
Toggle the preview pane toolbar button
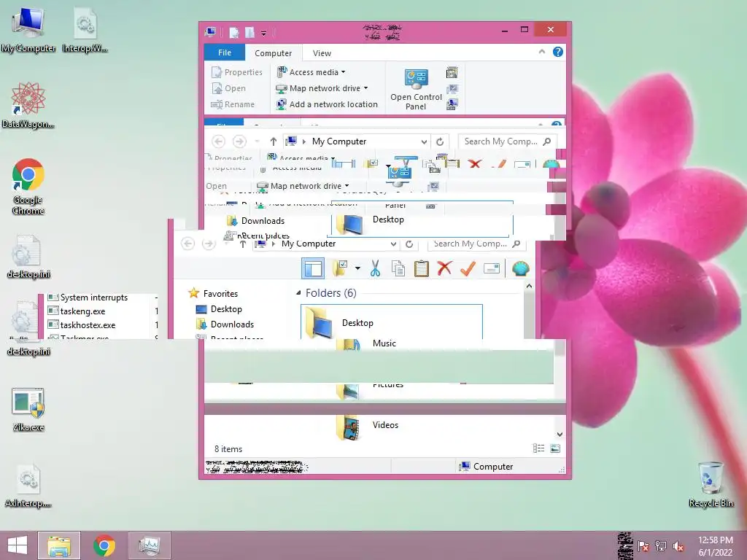click(x=313, y=268)
